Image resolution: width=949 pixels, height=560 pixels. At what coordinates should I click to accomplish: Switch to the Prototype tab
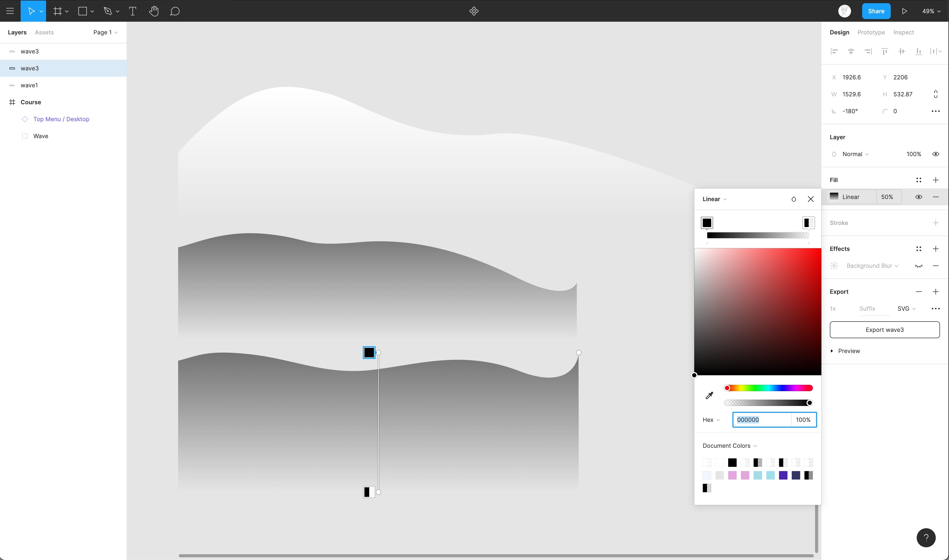click(871, 33)
